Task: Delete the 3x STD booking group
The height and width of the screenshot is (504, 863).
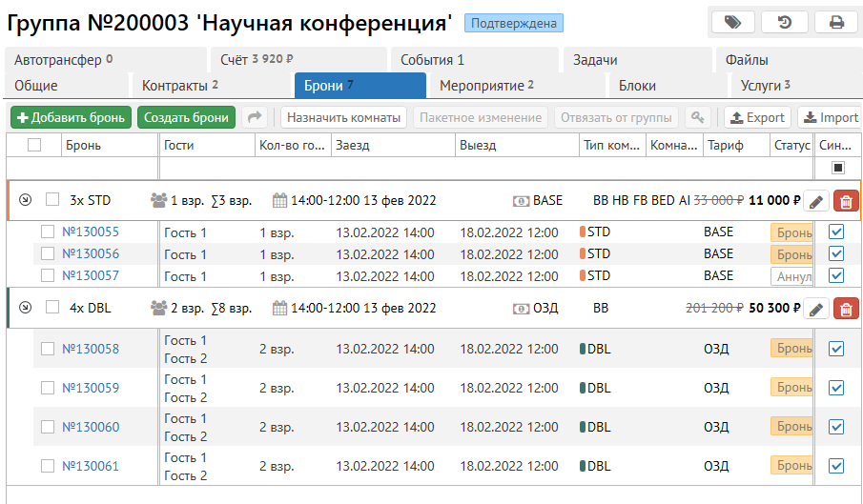Action: pos(845,201)
